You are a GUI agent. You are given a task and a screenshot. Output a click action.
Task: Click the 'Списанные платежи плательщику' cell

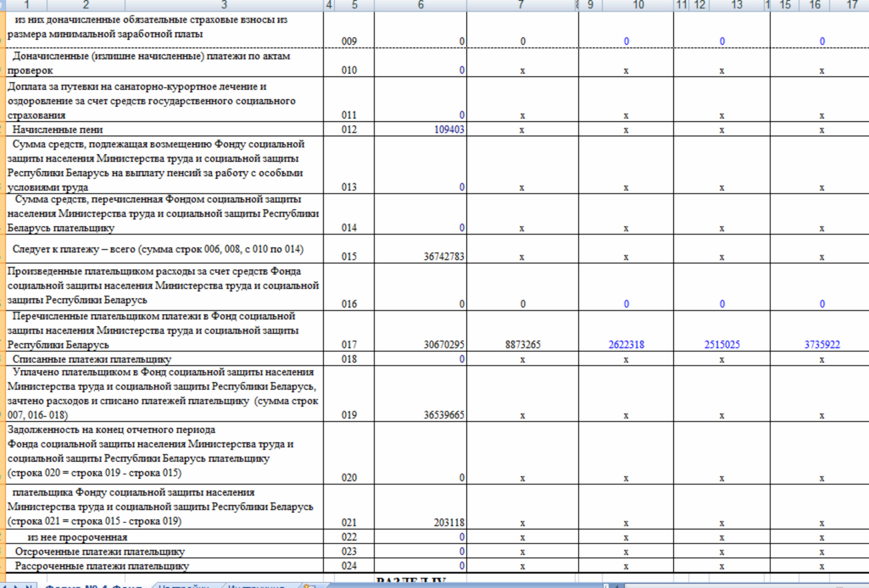click(164, 359)
